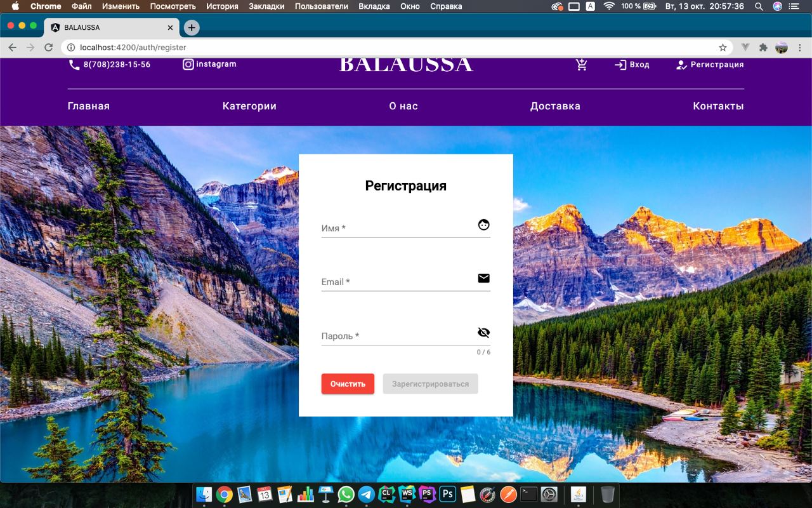
Task: Click the Зарегистрироваться button
Action: click(x=430, y=384)
